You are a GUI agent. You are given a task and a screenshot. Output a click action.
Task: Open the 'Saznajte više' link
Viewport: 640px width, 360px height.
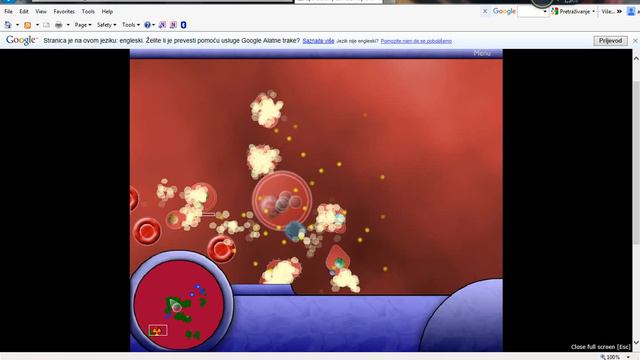[x=318, y=41]
